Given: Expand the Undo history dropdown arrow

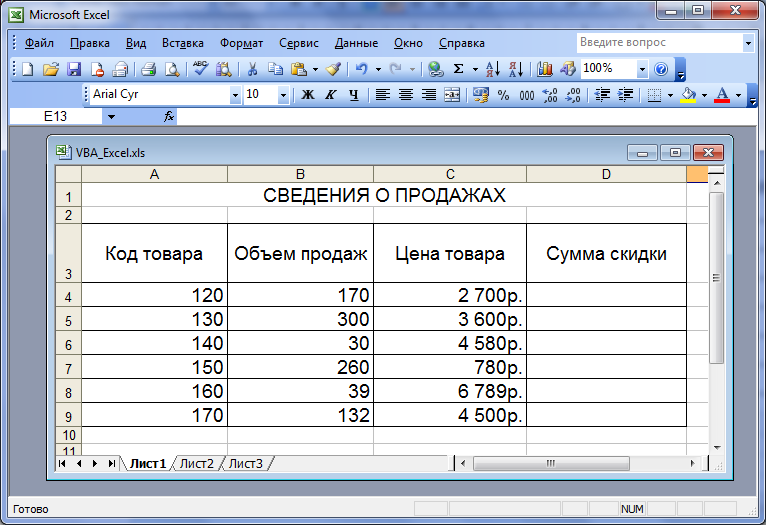Looking at the screenshot, I should click(378, 69).
